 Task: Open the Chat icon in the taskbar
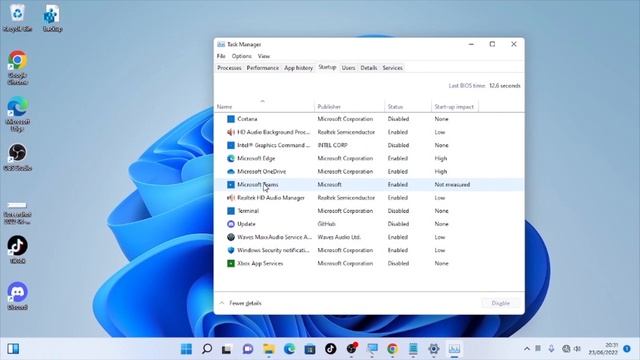pyautogui.click(x=248, y=349)
